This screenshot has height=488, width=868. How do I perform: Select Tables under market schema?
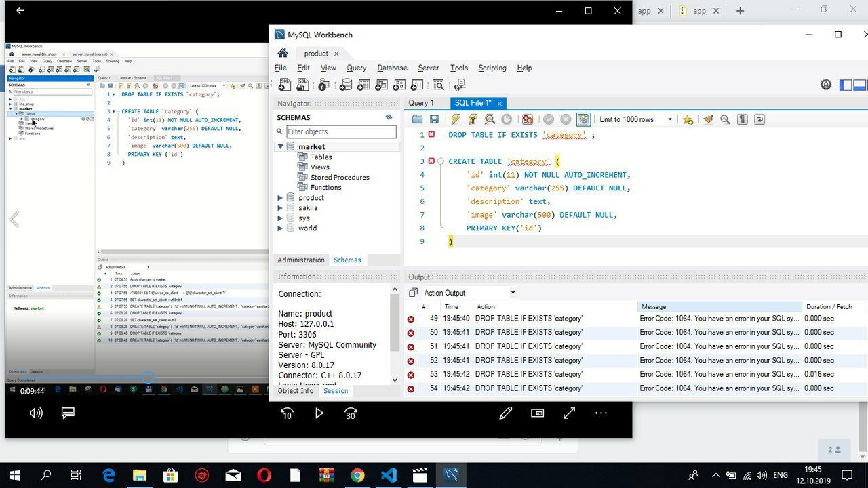321,157
